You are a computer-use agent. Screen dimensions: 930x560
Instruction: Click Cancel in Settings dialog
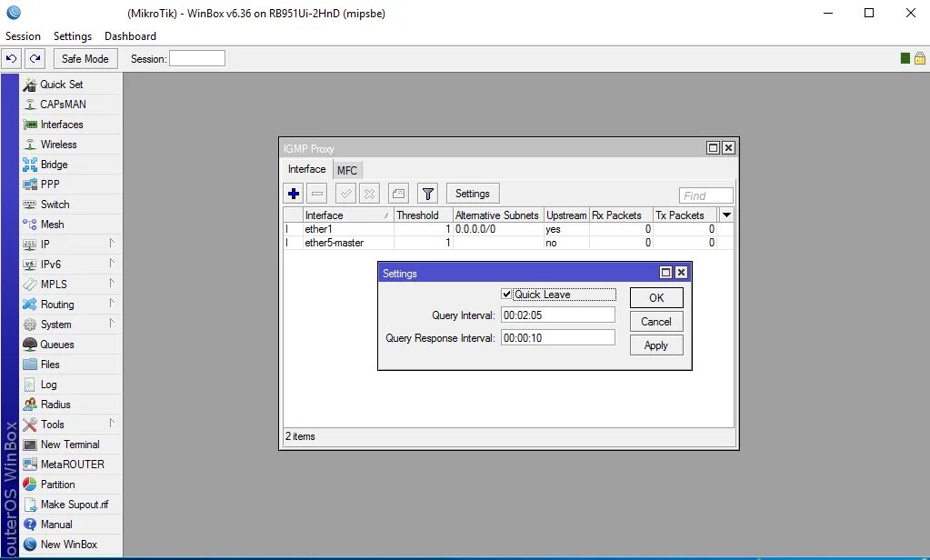pyautogui.click(x=656, y=322)
